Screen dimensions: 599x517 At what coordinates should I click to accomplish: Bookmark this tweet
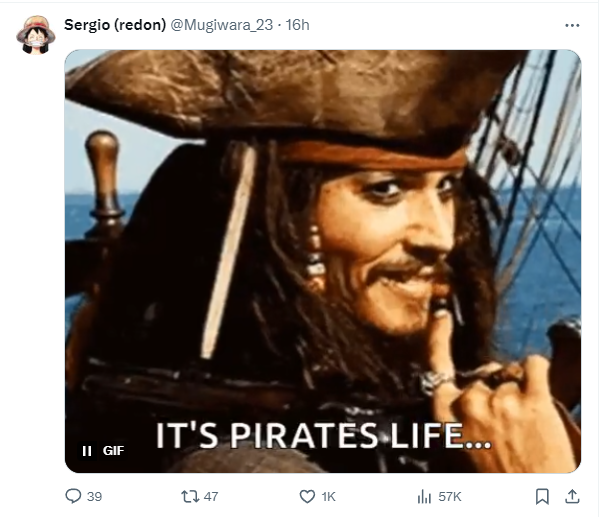point(542,496)
